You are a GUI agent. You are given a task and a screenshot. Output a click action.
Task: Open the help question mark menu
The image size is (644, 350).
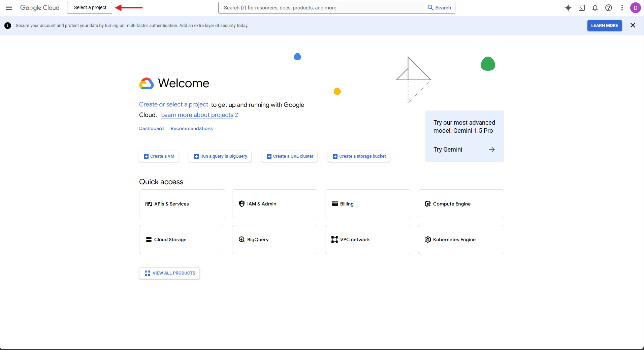[609, 8]
